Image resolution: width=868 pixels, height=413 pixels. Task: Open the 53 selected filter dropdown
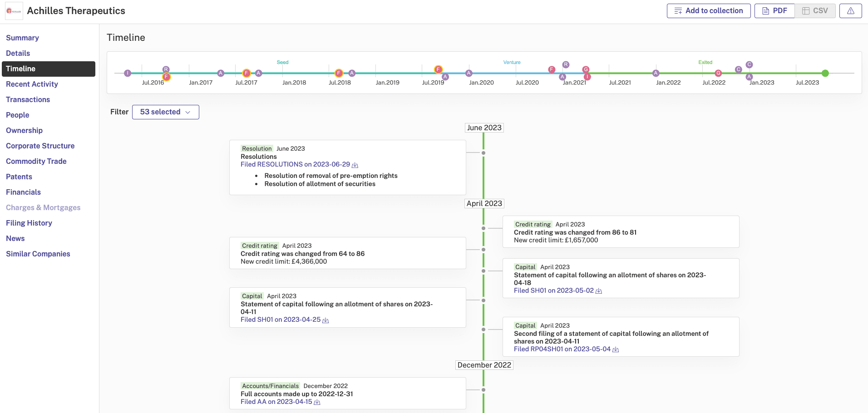pyautogui.click(x=166, y=112)
